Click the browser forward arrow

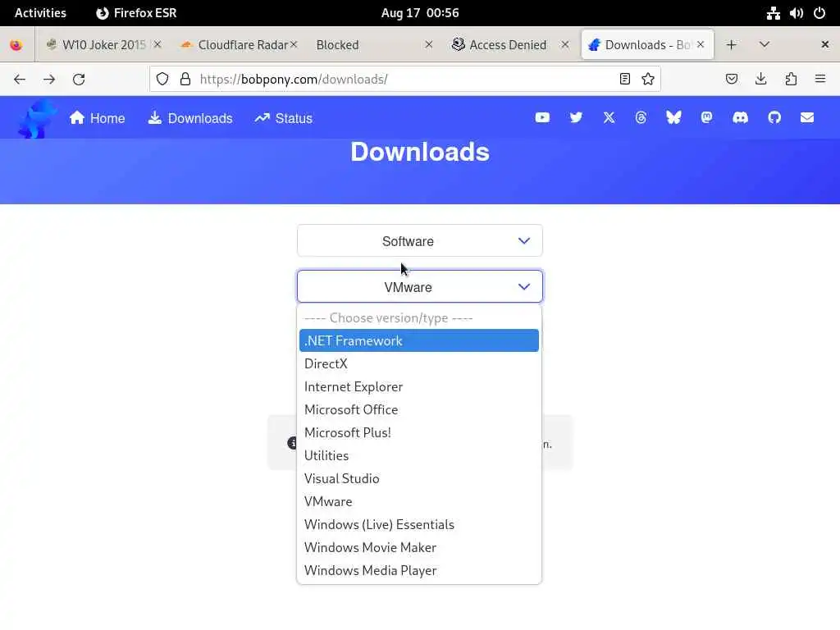tap(49, 80)
